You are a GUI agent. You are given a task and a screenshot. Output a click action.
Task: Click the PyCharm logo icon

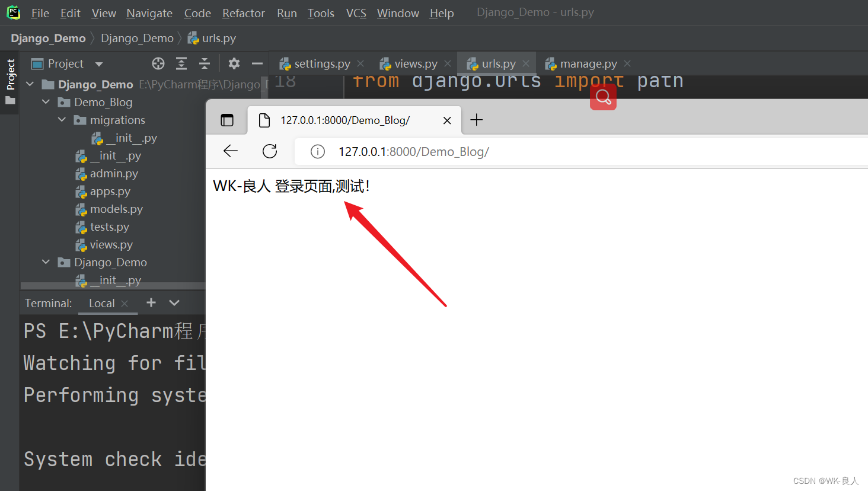pos(13,12)
